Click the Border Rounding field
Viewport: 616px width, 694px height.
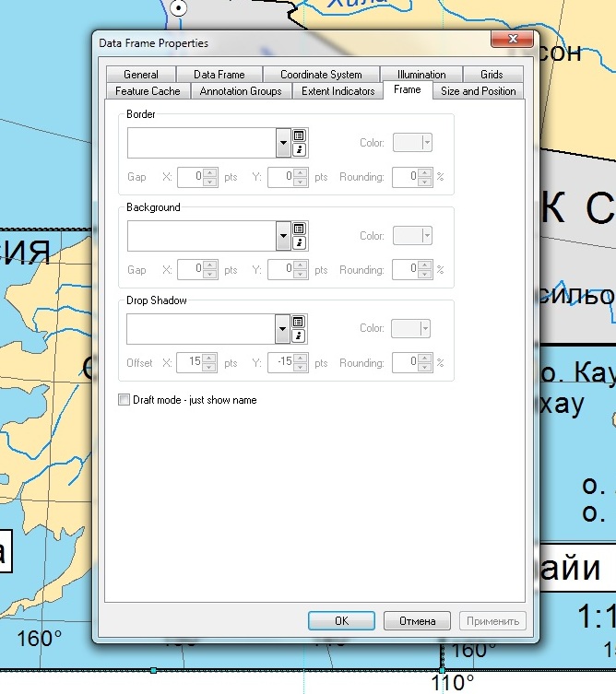[405, 177]
